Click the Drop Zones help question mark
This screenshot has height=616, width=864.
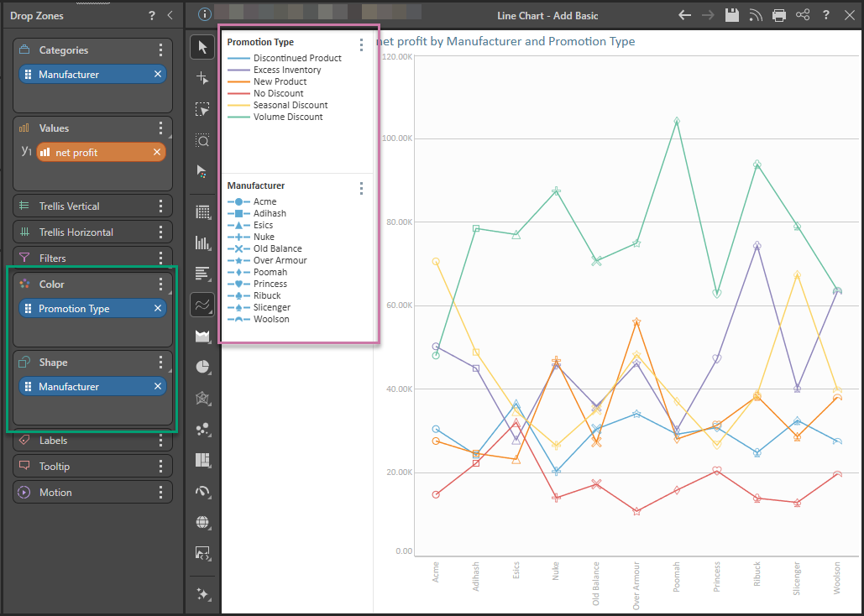point(151,15)
